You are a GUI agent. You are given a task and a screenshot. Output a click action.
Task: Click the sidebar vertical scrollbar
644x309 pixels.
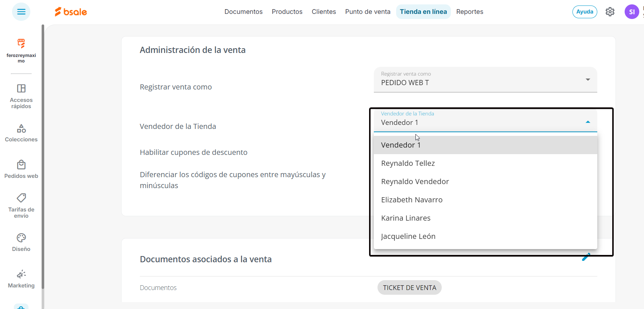point(43,157)
